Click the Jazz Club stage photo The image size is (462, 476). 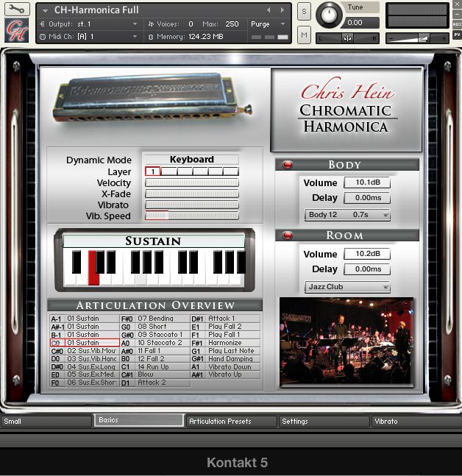pyautogui.click(x=346, y=341)
